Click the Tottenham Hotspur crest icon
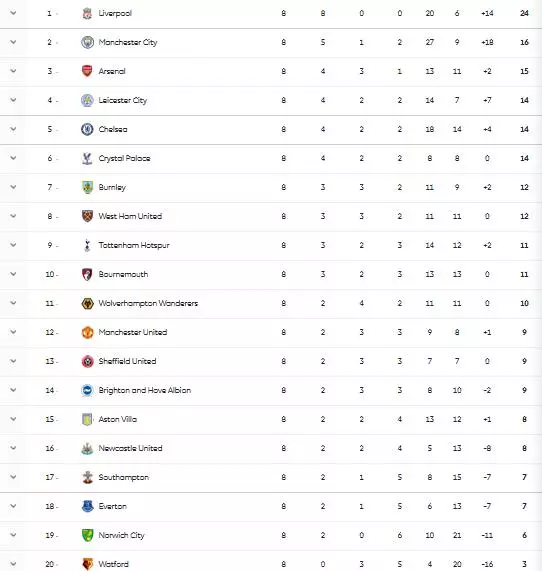This screenshot has width=542, height=571. click(x=87, y=245)
